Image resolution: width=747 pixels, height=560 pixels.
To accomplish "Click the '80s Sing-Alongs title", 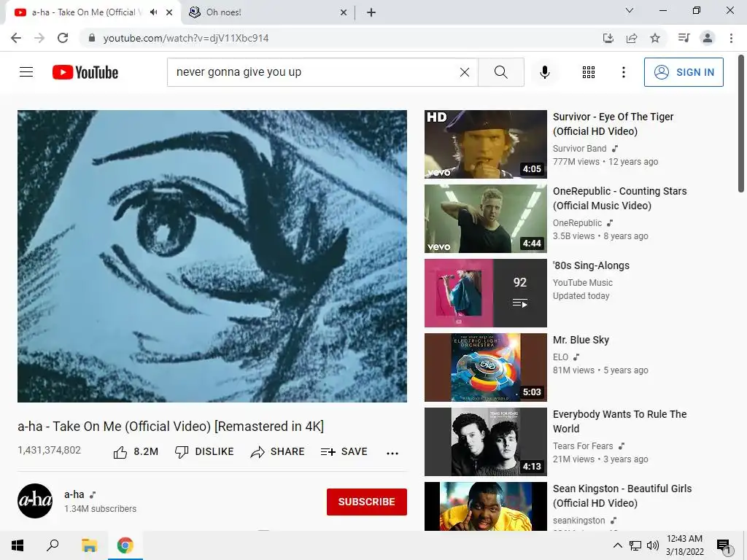I will pyautogui.click(x=591, y=265).
